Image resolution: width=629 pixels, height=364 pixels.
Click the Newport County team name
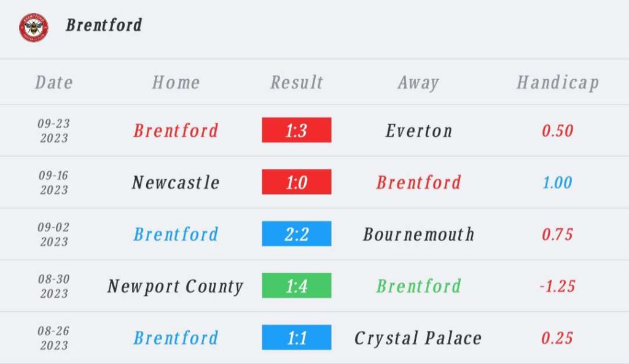(x=176, y=286)
